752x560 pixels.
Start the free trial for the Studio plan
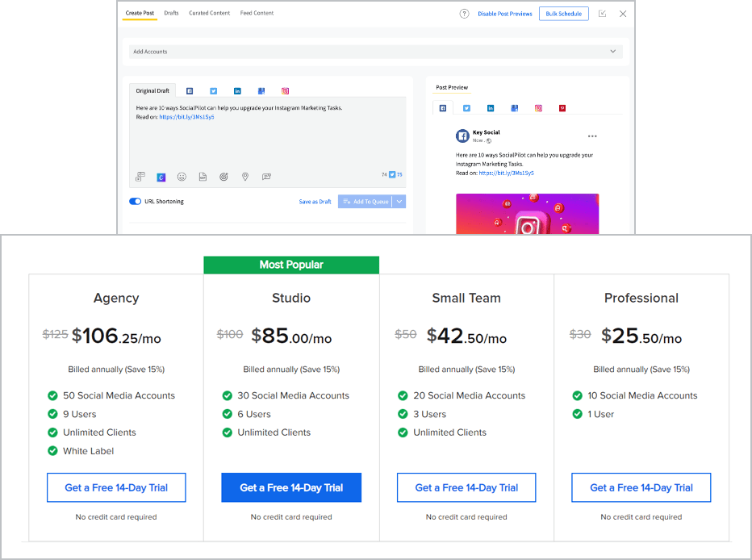(x=291, y=487)
